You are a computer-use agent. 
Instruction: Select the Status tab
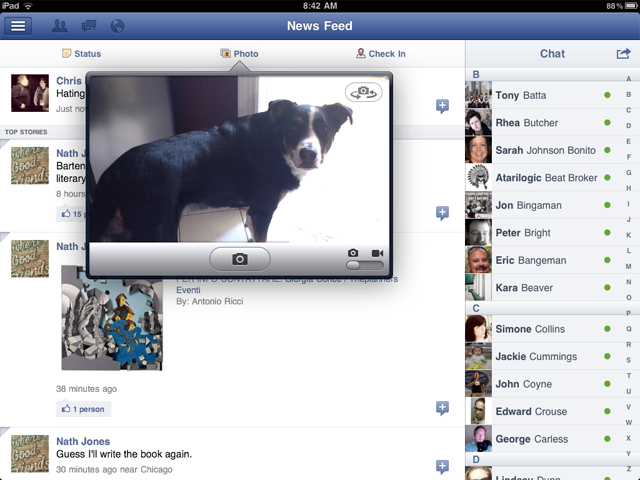pos(81,53)
